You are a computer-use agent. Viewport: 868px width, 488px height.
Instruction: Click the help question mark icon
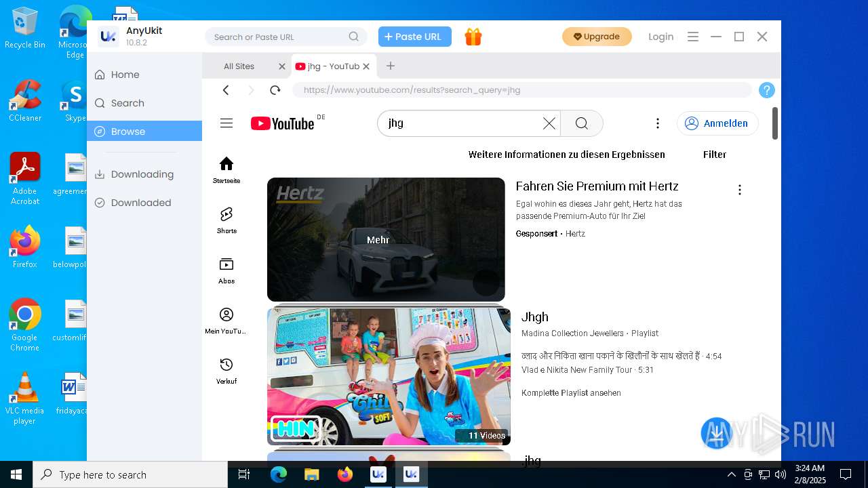(766, 90)
